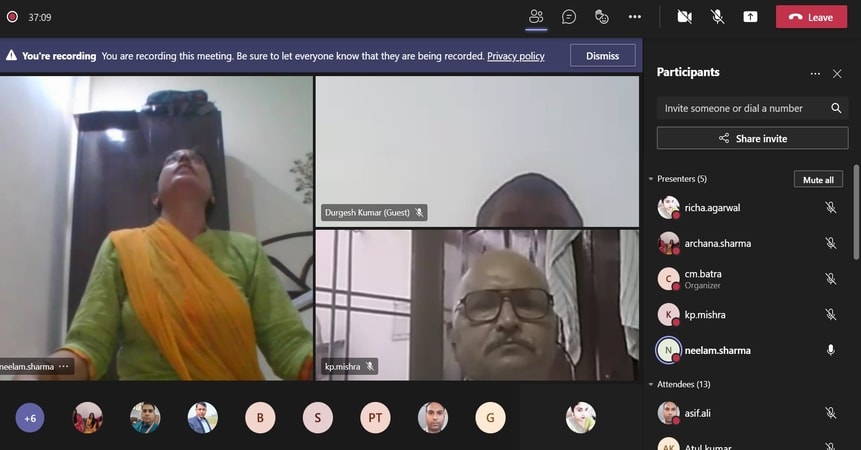The width and height of the screenshot is (861, 450).
Task: Click microphone icon next to neelam.sharma
Action: [x=830, y=350]
